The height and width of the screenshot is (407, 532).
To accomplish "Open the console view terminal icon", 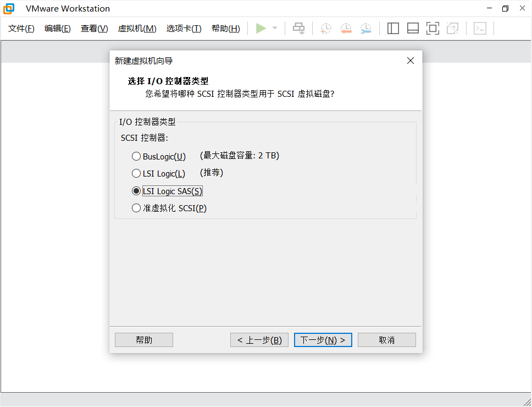I will coord(480,28).
